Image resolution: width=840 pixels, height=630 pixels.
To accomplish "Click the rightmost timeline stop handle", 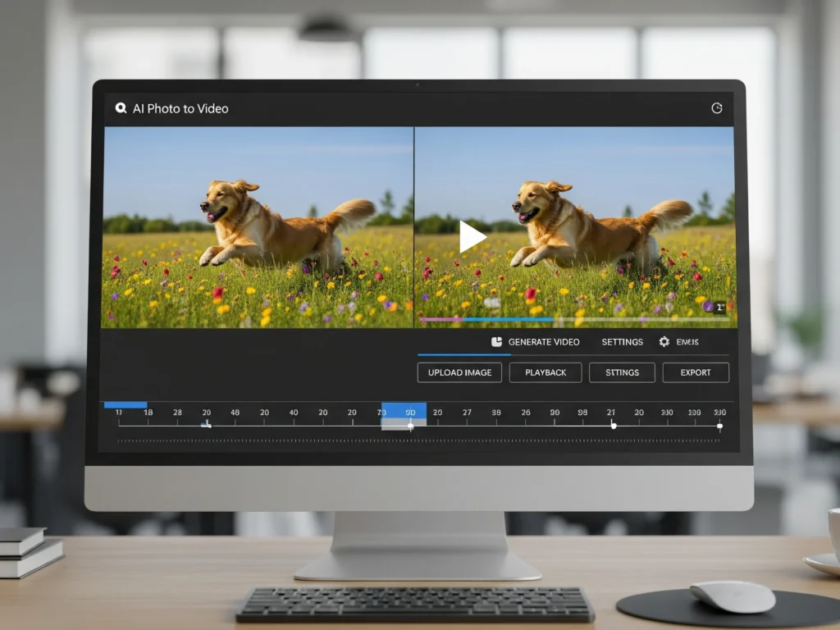I will click(x=719, y=425).
